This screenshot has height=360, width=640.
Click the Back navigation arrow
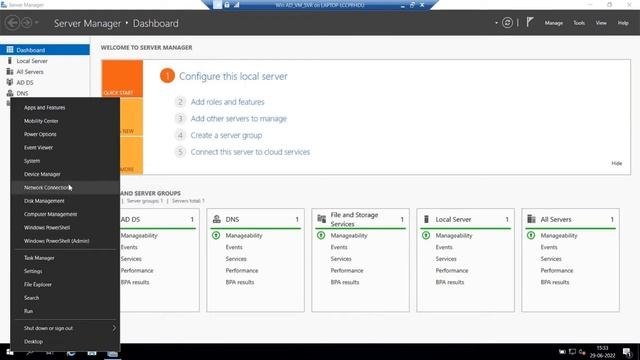coord(12,23)
